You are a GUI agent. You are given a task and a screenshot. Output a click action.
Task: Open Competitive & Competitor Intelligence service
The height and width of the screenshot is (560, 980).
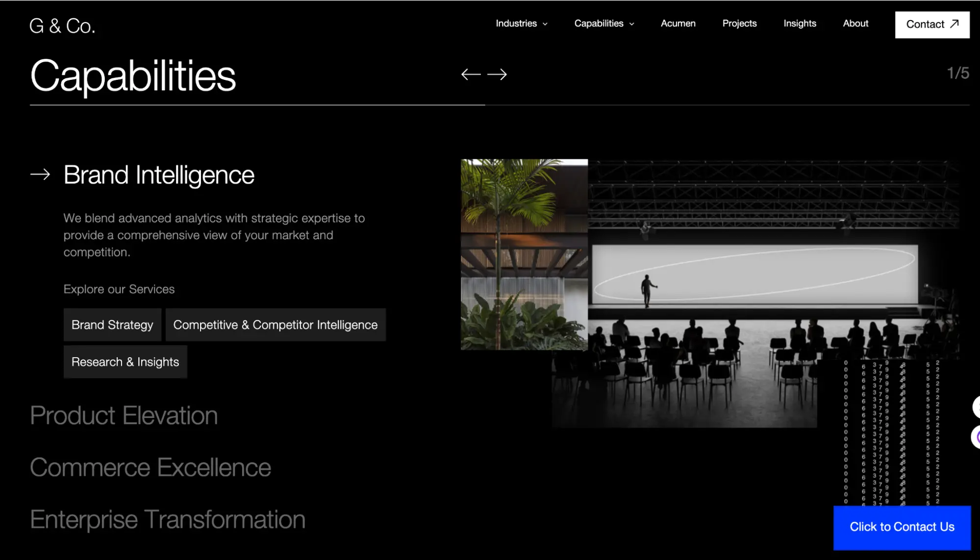pyautogui.click(x=275, y=325)
